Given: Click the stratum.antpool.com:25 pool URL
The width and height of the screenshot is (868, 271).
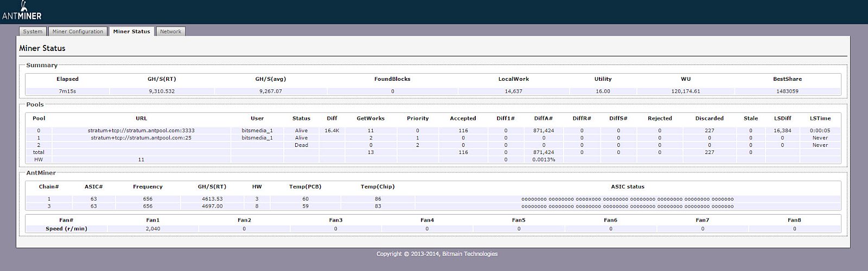Looking at the screenshot, I should point(141,138).
